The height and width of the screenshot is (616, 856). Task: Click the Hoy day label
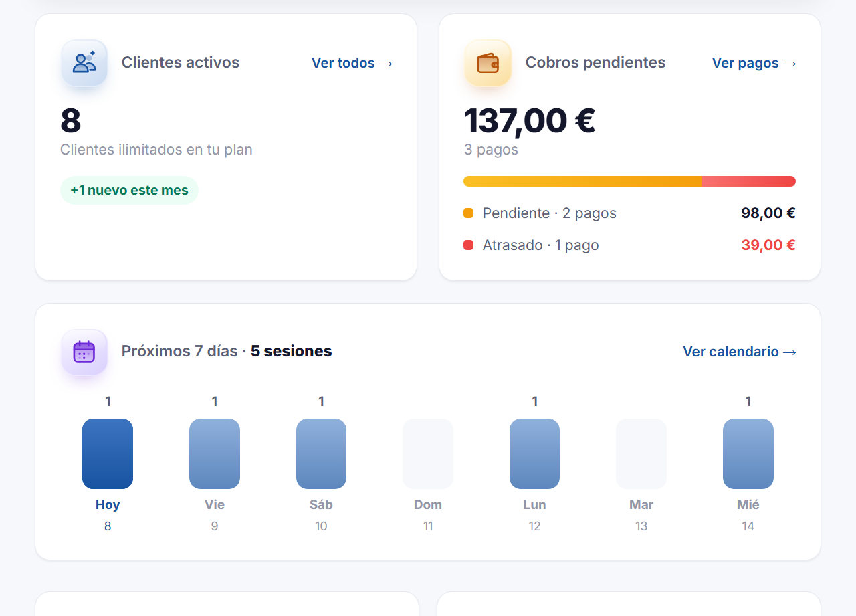pos(108,505)
